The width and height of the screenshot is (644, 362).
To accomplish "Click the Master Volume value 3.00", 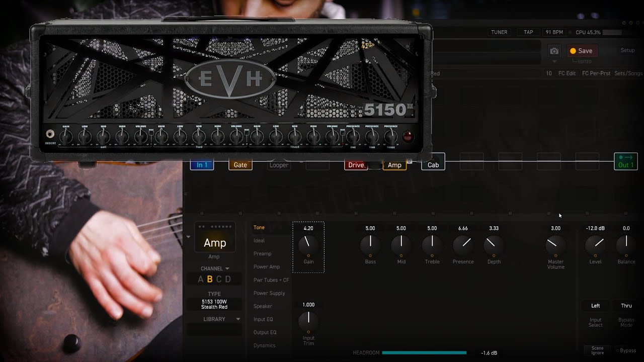I will point(555,228).
